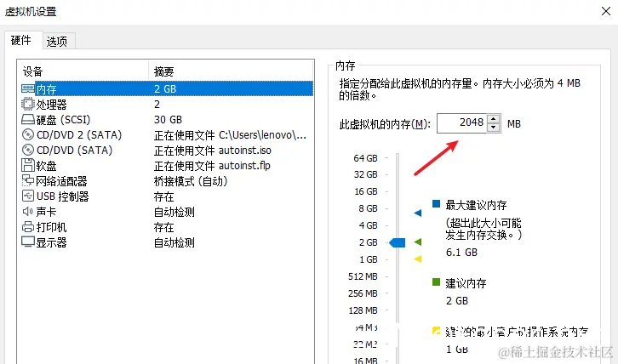Switch to the 选项 tab
The image size is (618, 364).
(x=57, y=42)
